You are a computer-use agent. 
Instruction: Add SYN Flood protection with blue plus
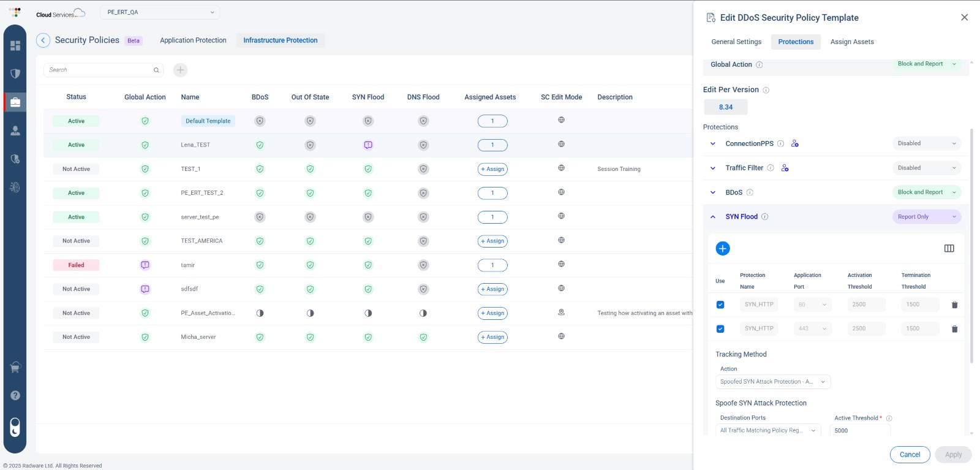[x=723, y=248]
